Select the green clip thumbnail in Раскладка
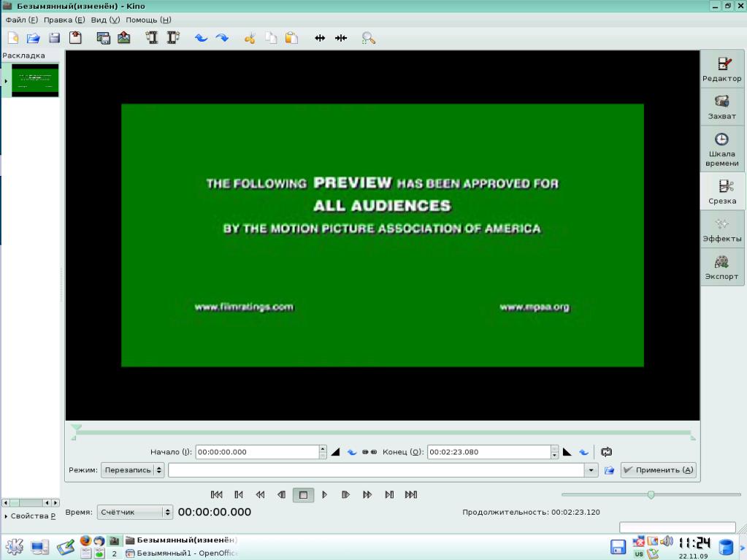The image size is (747, 560). 35,80
